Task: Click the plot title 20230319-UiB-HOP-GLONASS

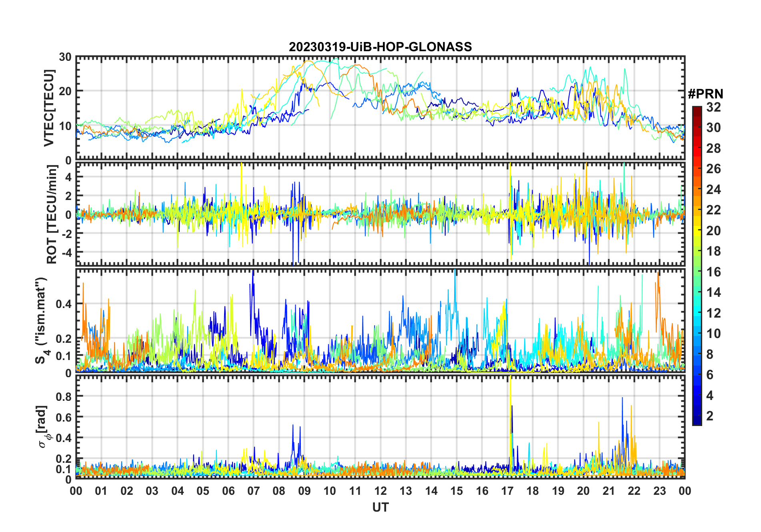Action: click(380, 47)
